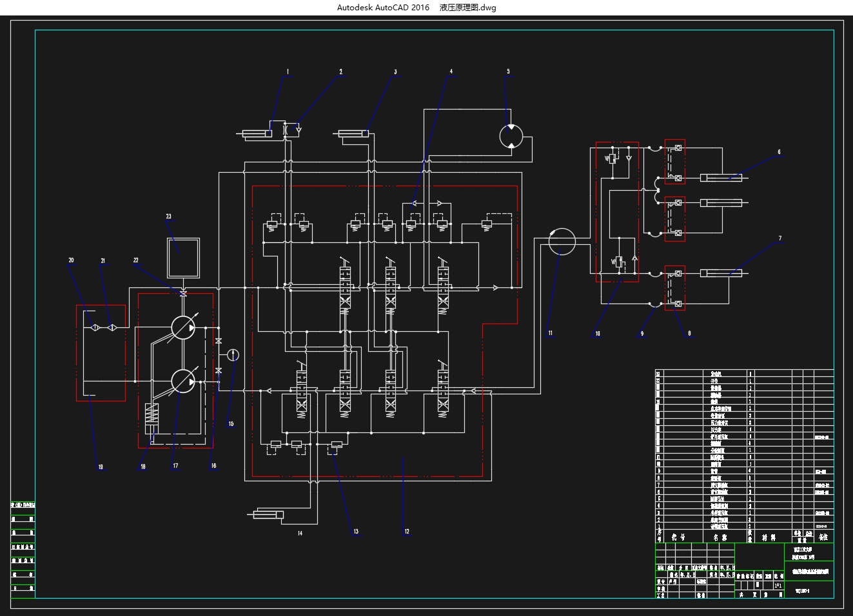
Task: Click callout number 2 label
Action: [x=341, y=72]
